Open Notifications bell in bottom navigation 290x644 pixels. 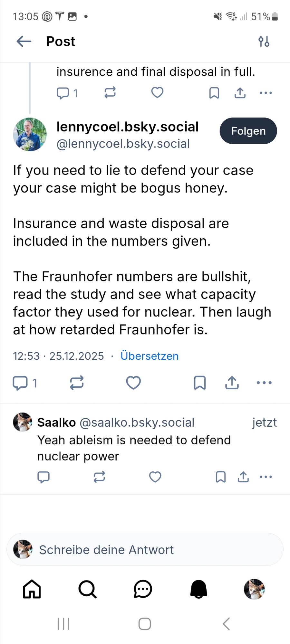click(x=198, y=589)
